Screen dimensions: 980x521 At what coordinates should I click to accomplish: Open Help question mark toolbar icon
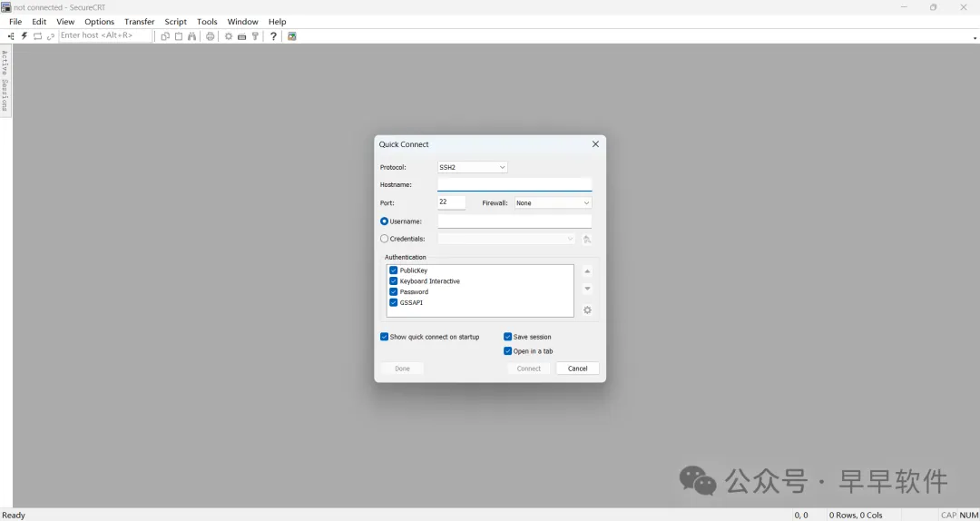[273, 36]
